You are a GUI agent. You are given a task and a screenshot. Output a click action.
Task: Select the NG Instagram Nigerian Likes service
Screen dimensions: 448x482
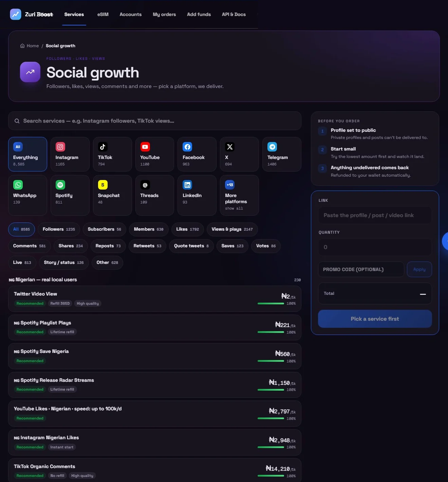point(155,442)
